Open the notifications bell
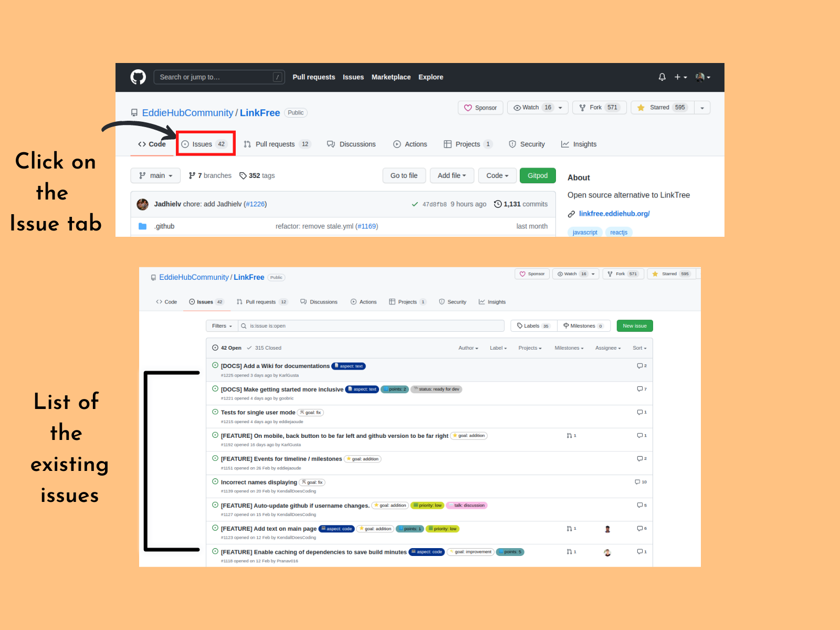Screen dimensions: 840x630 (x=662, y=77)
